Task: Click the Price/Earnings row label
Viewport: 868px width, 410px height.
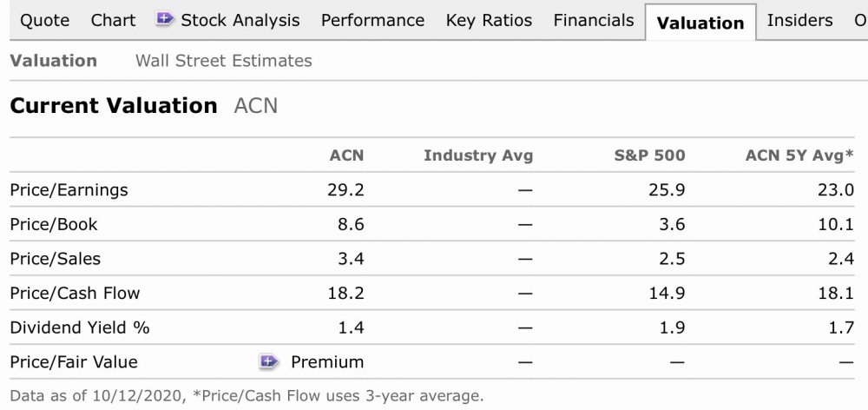Action: tap(69, 189)
